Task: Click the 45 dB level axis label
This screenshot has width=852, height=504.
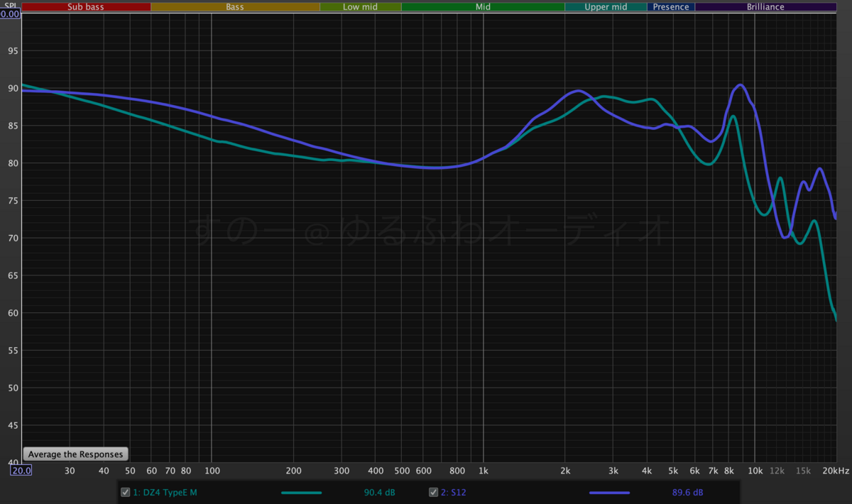Action: 12,425
